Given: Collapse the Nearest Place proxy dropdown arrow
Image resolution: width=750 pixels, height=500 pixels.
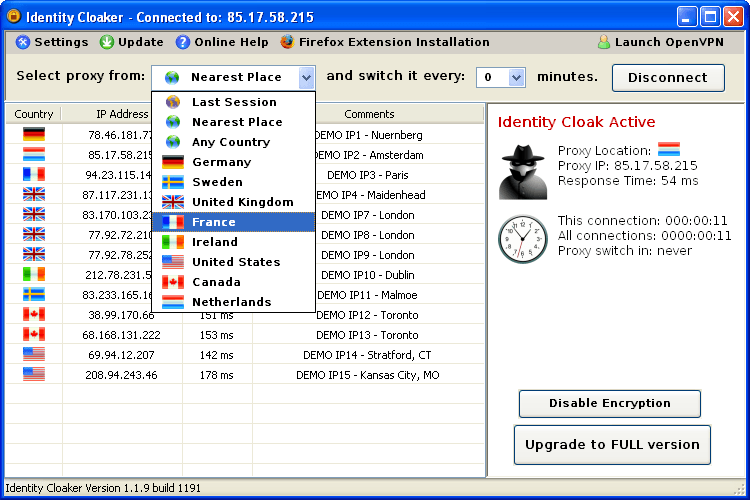Looking at the screenshot, I should (307, 77).
